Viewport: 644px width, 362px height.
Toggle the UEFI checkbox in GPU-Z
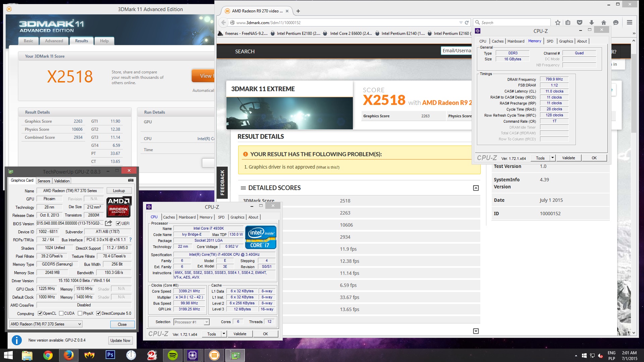118,224
